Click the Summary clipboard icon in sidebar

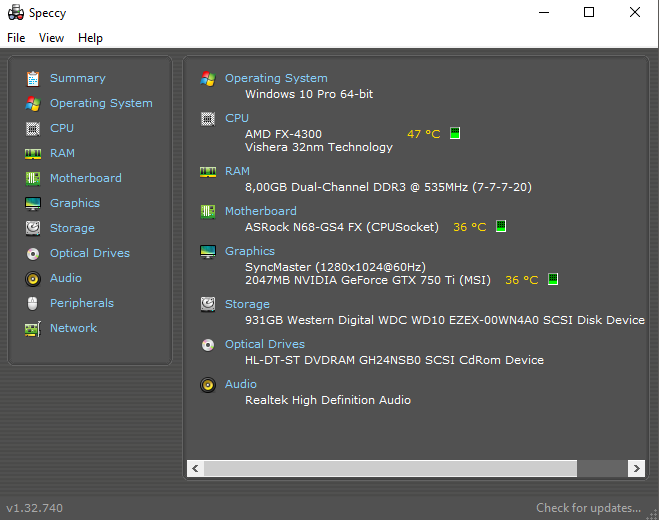click(33, 79)
